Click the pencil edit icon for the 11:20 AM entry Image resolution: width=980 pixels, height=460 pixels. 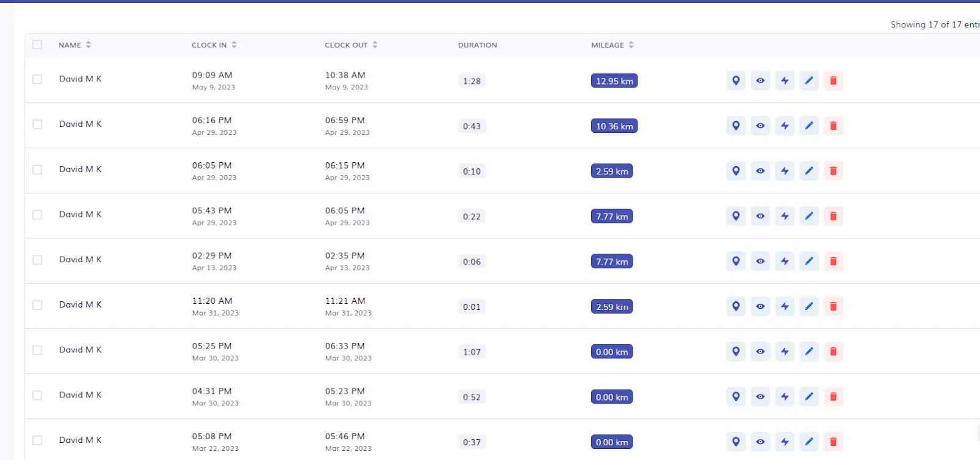point(809,306)
